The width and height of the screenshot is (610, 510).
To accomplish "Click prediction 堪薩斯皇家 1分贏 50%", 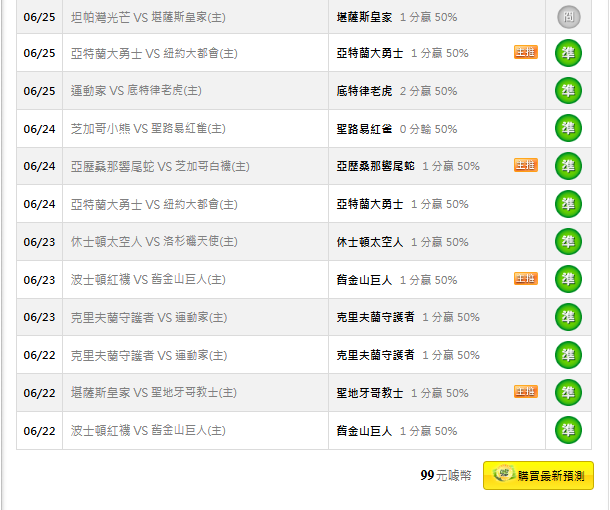I will pos(397,17).
